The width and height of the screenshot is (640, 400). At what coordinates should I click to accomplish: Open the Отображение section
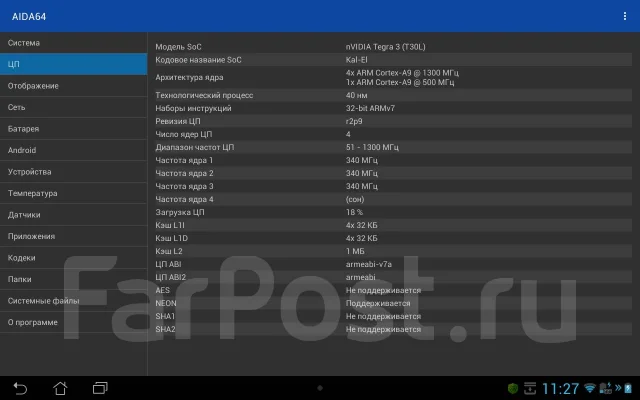point(73,86)
